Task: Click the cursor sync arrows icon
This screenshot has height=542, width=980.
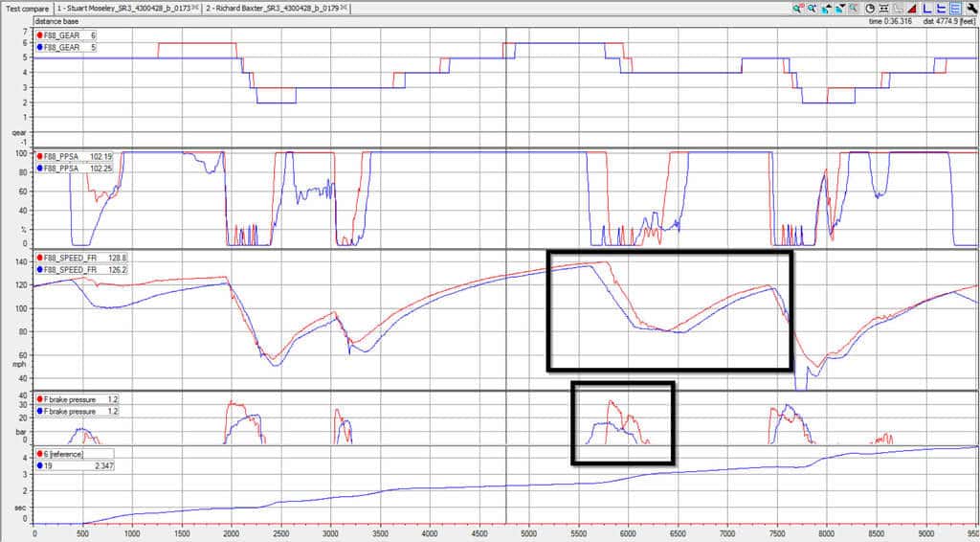Action: 883,9
